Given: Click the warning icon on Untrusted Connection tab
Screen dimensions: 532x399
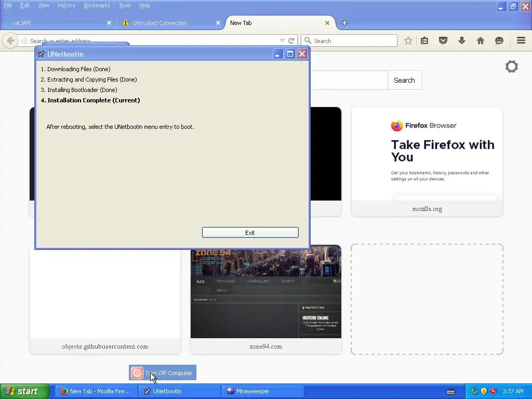Looking at the screenshot, I should 126,23.
